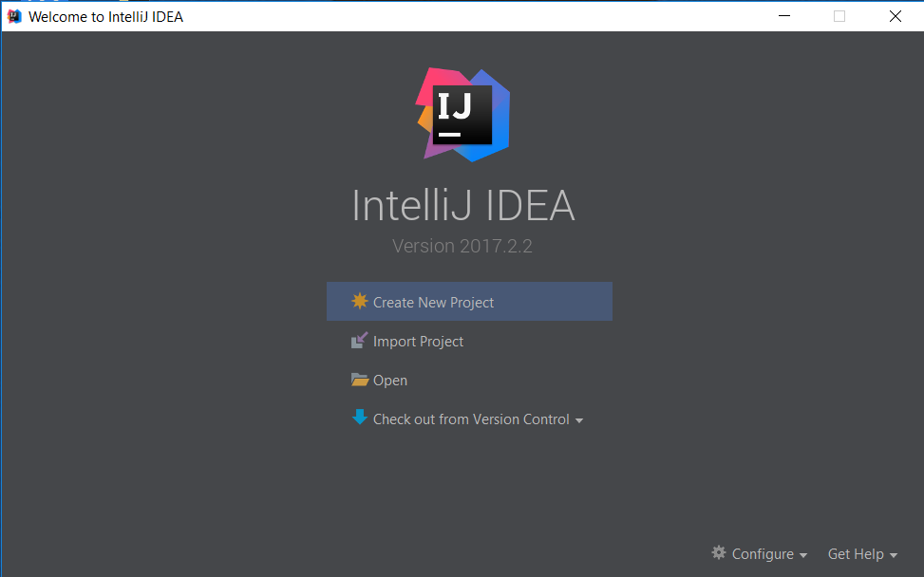Minimize the welcome window

click(783, 15)
